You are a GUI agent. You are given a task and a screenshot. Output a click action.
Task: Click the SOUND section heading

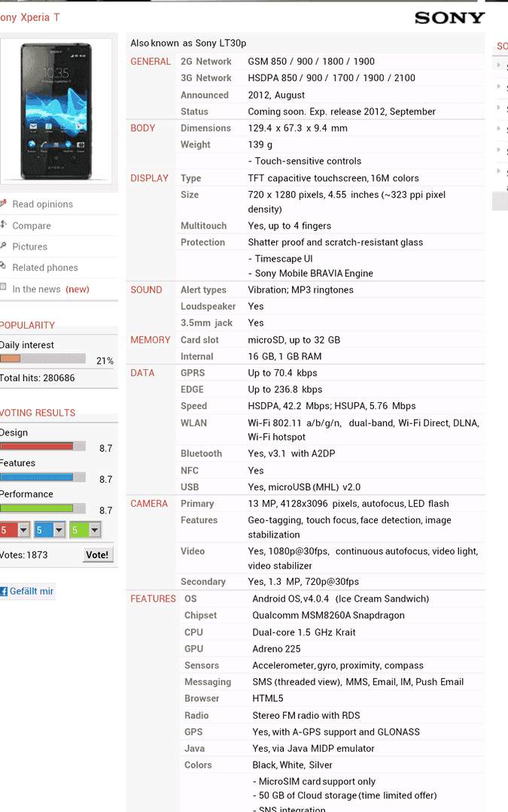[146, 290]
